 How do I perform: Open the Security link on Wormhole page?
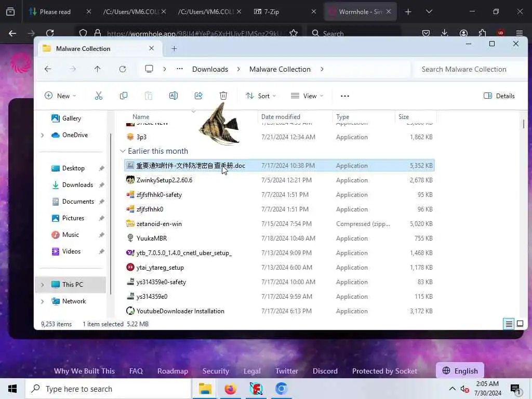(x=216, y=371)
